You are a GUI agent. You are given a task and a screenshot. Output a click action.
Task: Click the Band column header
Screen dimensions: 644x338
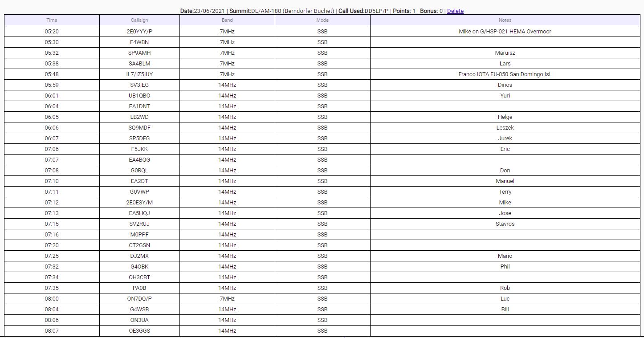227,20
